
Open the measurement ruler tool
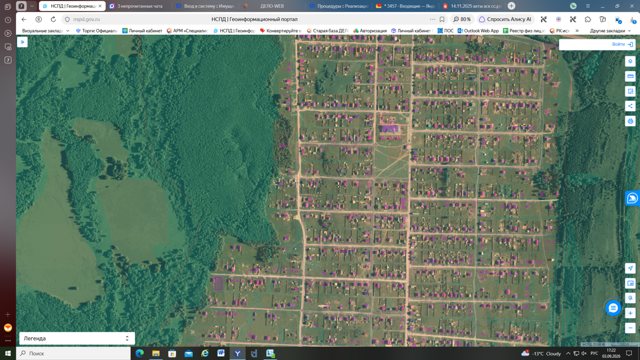tap(630, 76)
